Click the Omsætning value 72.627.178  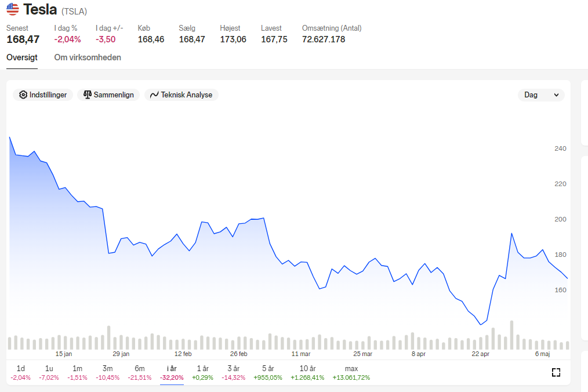click(324, 39)
